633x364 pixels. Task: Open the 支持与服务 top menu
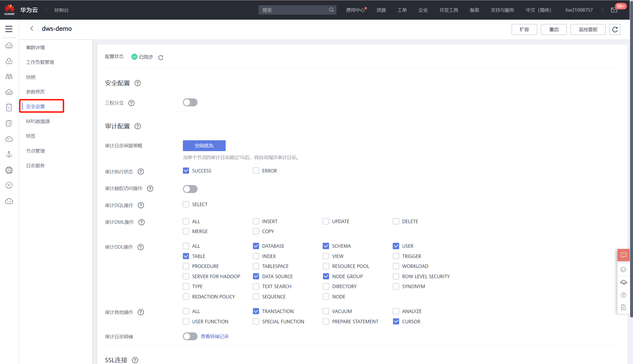coord(502,10)
